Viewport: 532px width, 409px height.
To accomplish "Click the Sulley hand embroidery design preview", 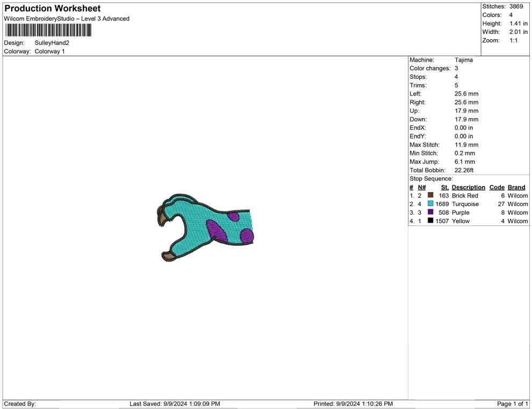I will click(x=205, y=228).
